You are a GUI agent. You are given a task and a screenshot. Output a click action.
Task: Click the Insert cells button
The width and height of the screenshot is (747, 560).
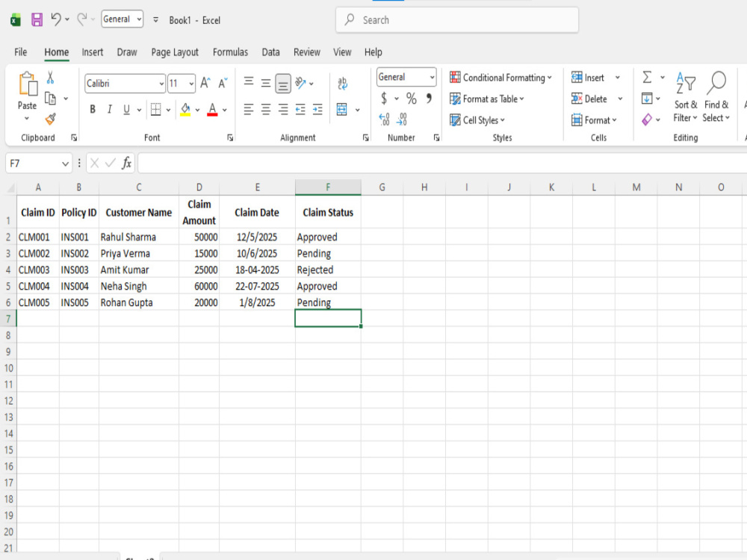(x=588, y=77)
